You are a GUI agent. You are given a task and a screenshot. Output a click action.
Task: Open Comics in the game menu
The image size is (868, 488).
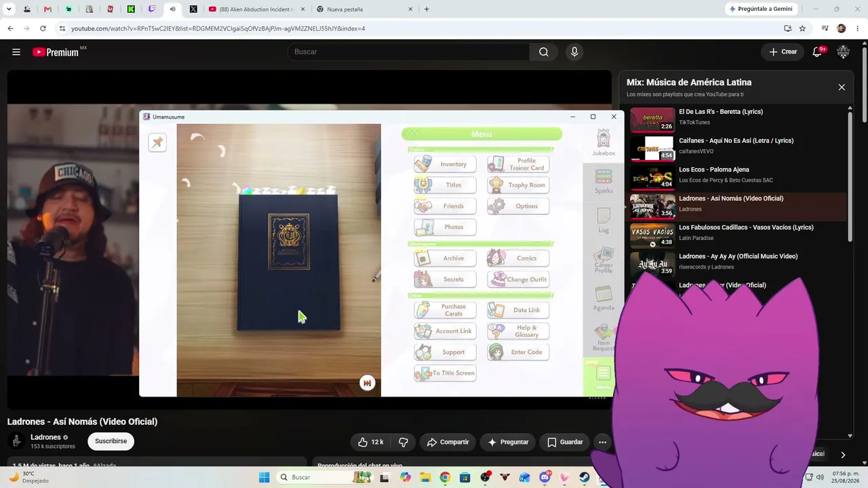point(518,258)
